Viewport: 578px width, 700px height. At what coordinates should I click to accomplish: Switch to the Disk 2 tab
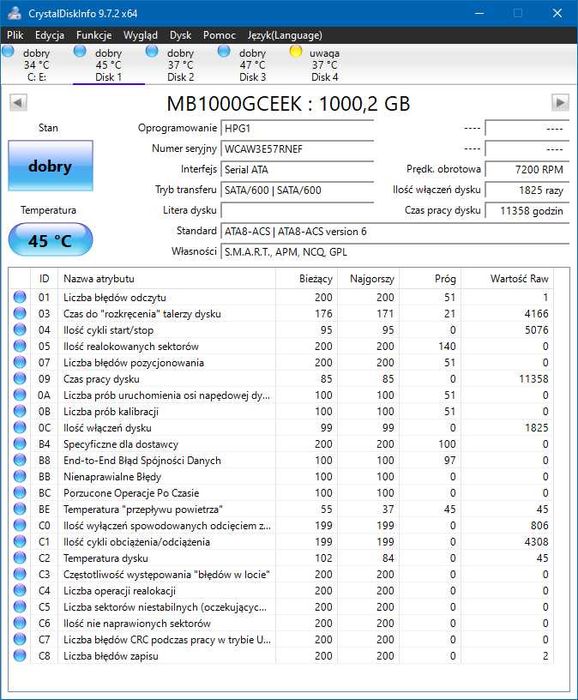(x=180, y=65)
